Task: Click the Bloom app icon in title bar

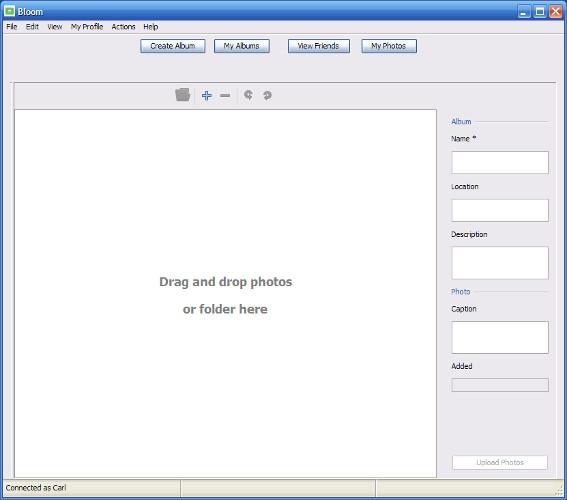Action: [9, 11]
